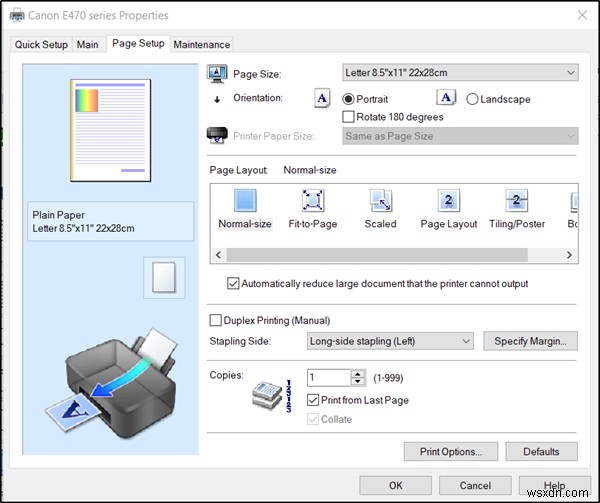Select the Page Layout option icon

point(448,200)
